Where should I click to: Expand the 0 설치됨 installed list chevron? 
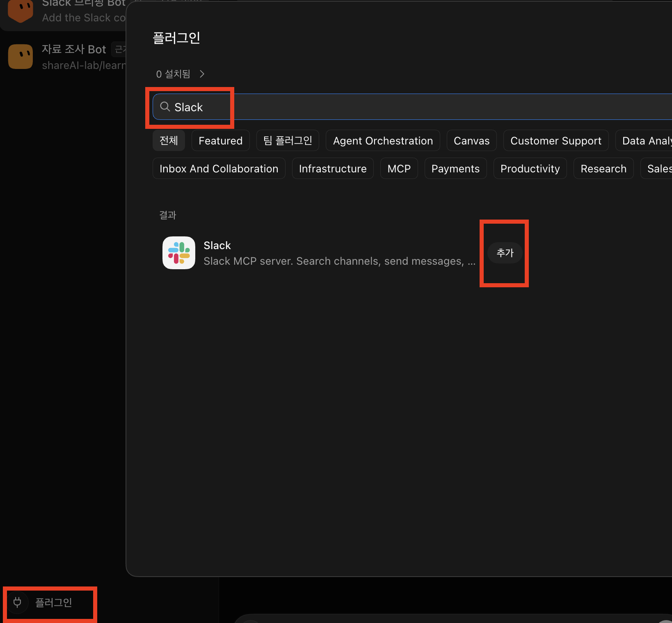pyautogui.click(x=202, y=74)
